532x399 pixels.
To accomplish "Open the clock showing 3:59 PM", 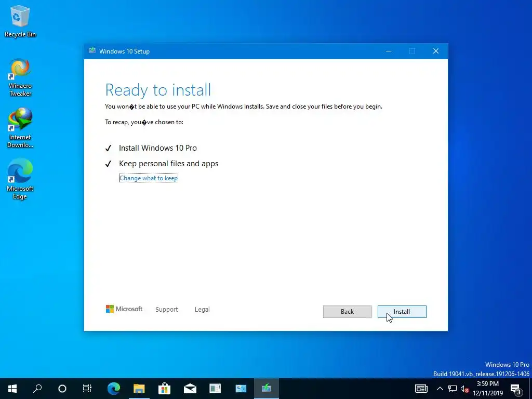I will (x=488, y=389).
